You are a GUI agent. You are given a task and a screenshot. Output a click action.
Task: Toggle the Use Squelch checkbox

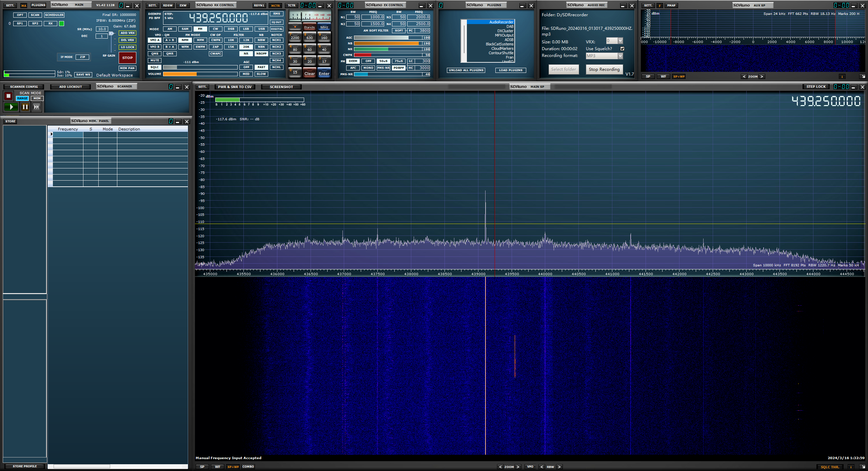(x=622, y=49)
